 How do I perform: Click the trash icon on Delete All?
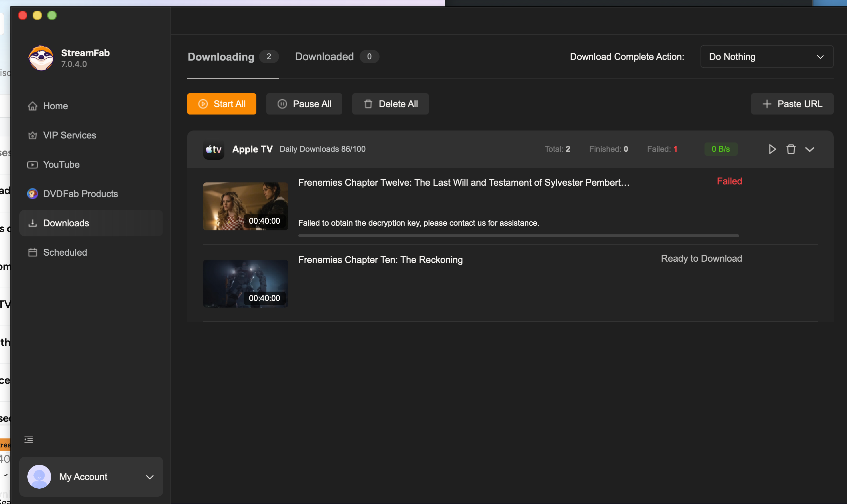368,104
